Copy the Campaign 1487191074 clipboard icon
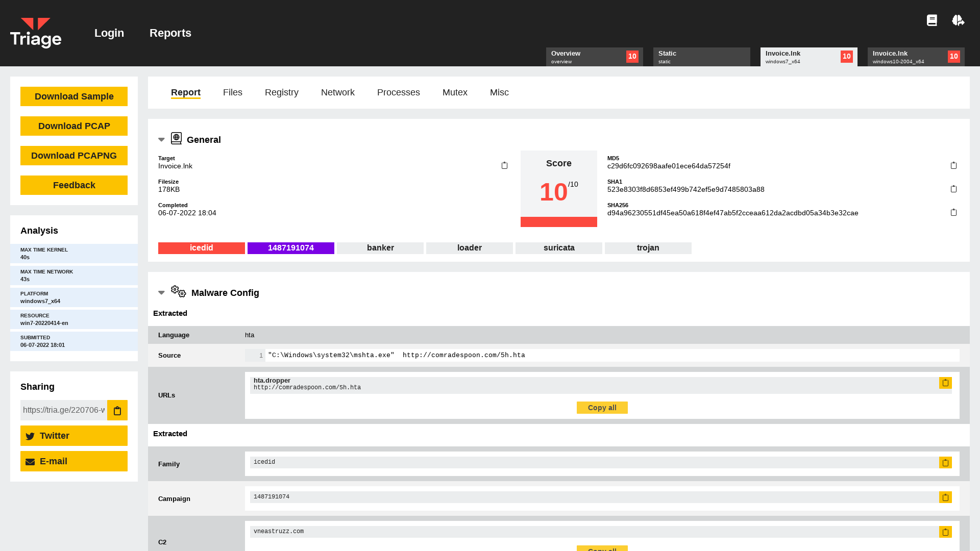This screenshot has width=980, height=551. click(x=946, y=497)
